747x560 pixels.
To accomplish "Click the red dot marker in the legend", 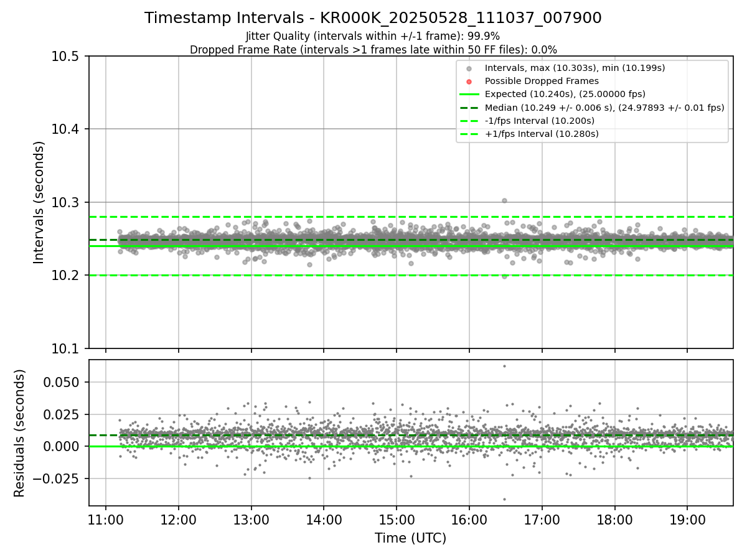I will pos(469,82).
